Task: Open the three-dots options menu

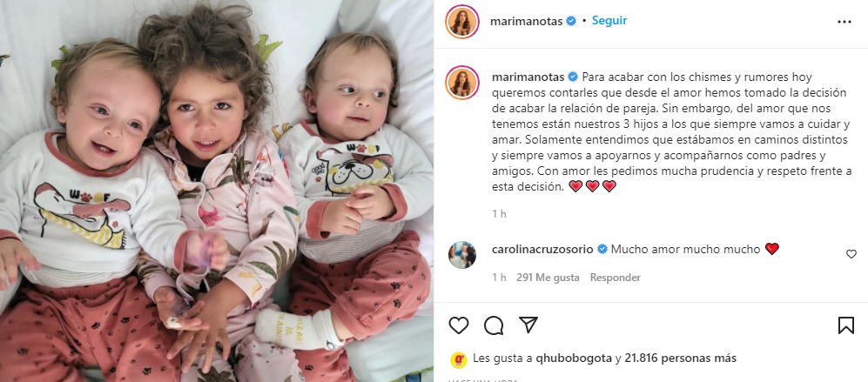Action: 844,22
